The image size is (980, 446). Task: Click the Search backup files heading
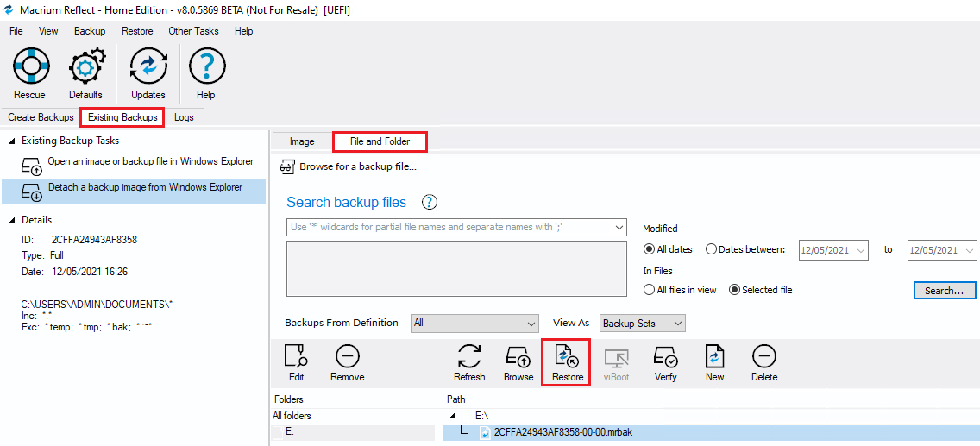(346, 203)
